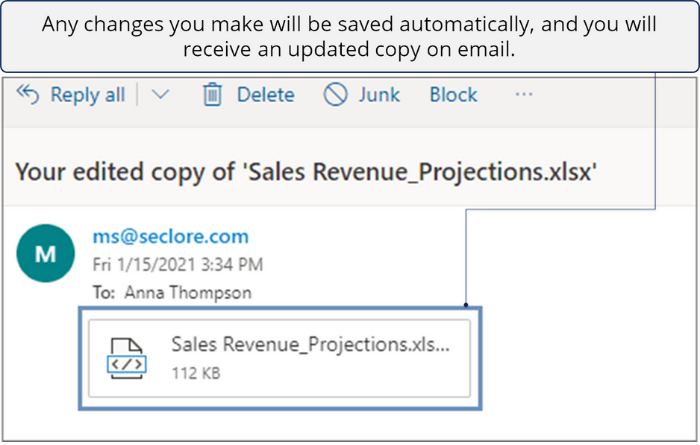Click the 112 KB attachment size text
The image size is (700, 445).
click(196, 373)
